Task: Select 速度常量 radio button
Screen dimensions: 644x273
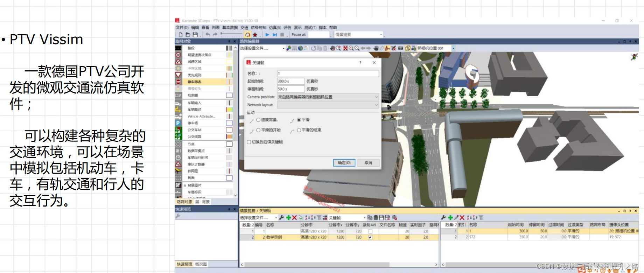Action: pyautogui.click(x=258, y=120)
